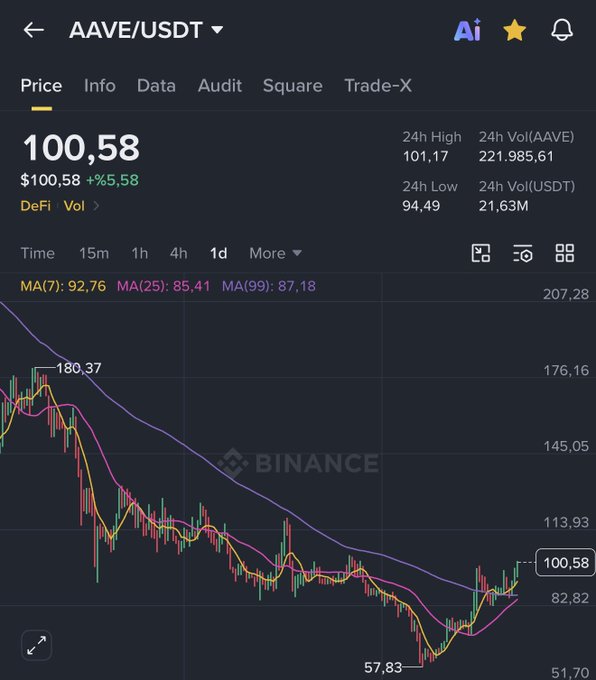Open the AAVE/USDT pair selector dropdown
596x680 pixels.
(x=146, y=30)
